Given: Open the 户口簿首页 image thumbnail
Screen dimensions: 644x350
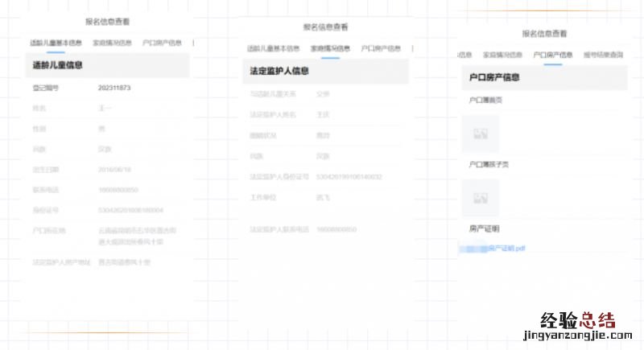Looking at the screenshot, I should point(481,134).
